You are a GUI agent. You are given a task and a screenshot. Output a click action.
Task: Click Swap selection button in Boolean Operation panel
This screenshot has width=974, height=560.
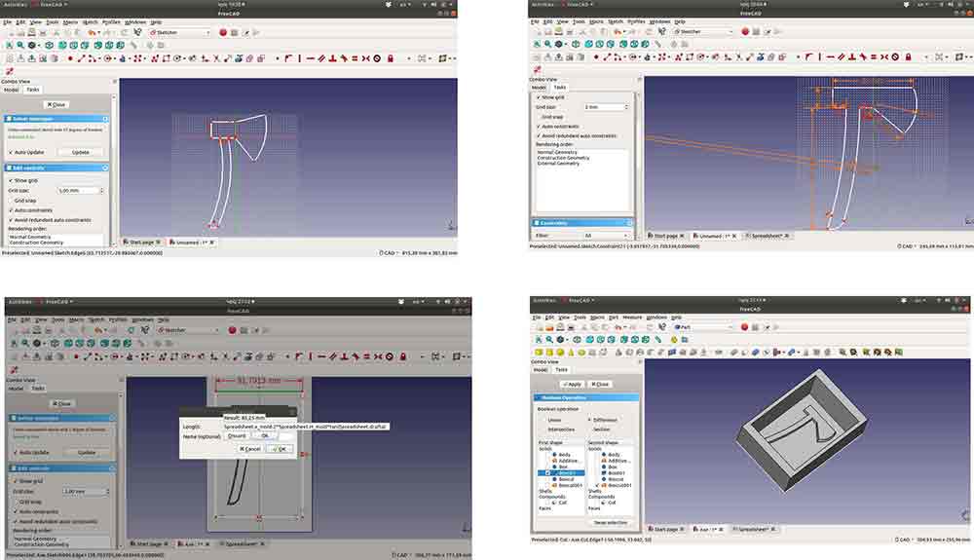611,523
